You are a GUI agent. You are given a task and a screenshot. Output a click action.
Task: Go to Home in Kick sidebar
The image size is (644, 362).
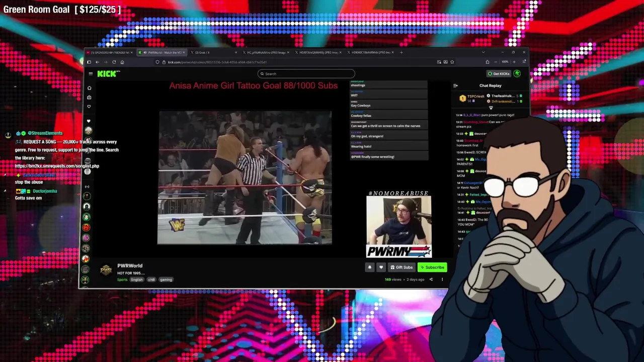point(89,88)
